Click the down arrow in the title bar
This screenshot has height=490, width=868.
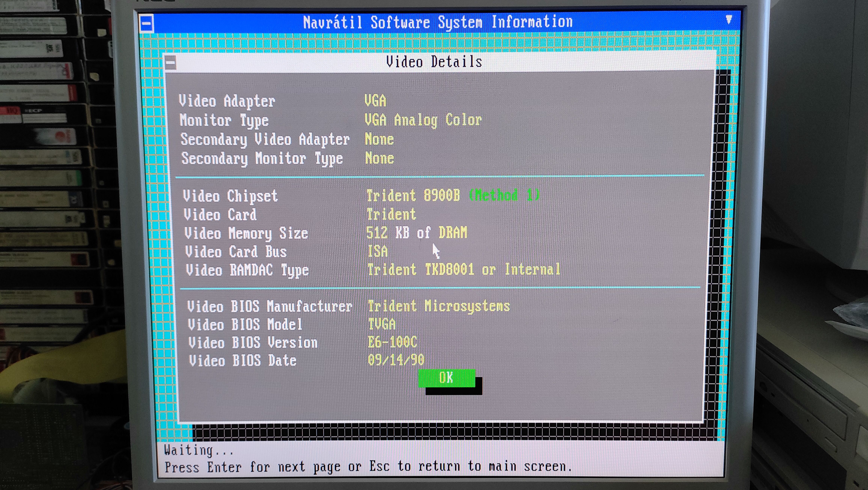pos(729,20)
